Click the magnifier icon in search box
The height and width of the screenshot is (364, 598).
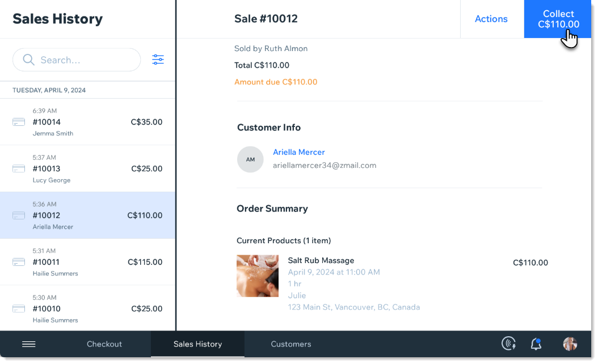click(28, 60)
